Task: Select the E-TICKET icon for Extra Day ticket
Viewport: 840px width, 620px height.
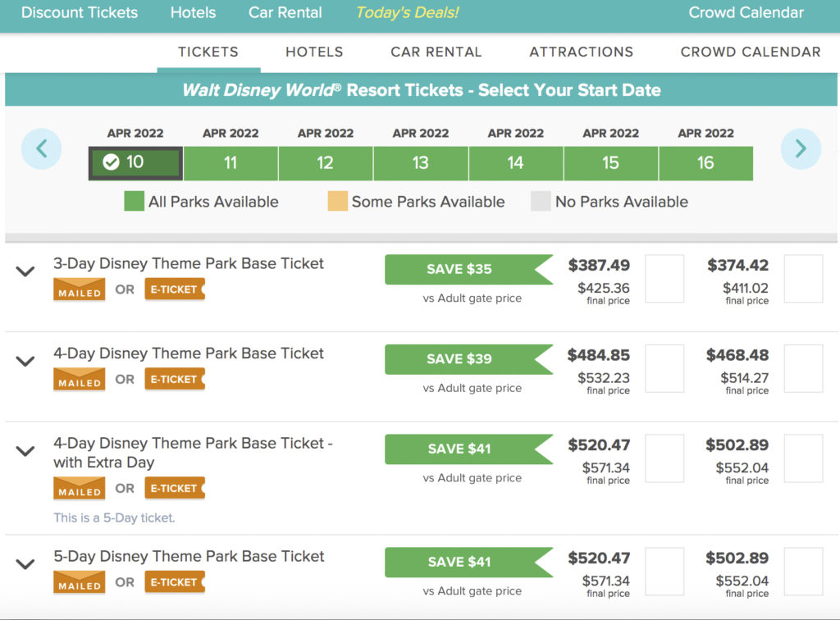Action: point(174,487)
